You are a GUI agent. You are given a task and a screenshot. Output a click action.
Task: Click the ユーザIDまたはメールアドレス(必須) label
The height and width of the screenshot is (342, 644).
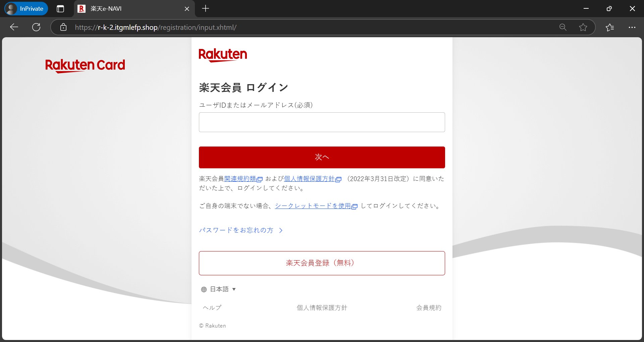(256, 105)
